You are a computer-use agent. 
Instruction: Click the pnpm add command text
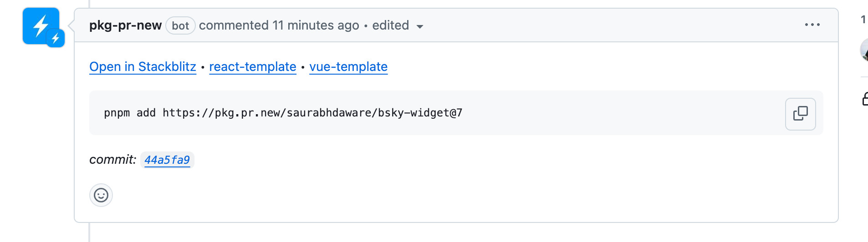(283, 113)
